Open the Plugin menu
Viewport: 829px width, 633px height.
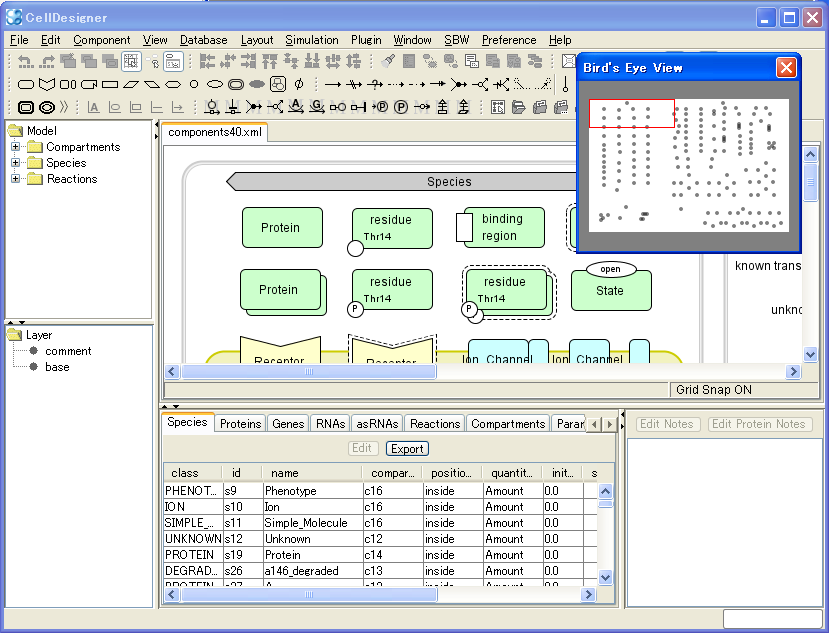(366, 40)
